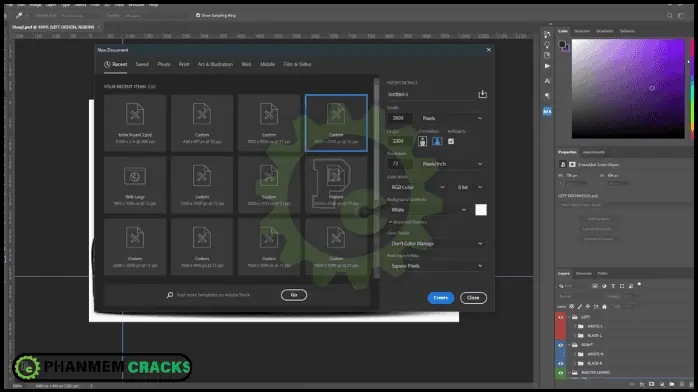Click the Photoshop search icon in options bar
The width and height of the screenshot is (698, 392).
pyautogui.click(x=670, y=16)
